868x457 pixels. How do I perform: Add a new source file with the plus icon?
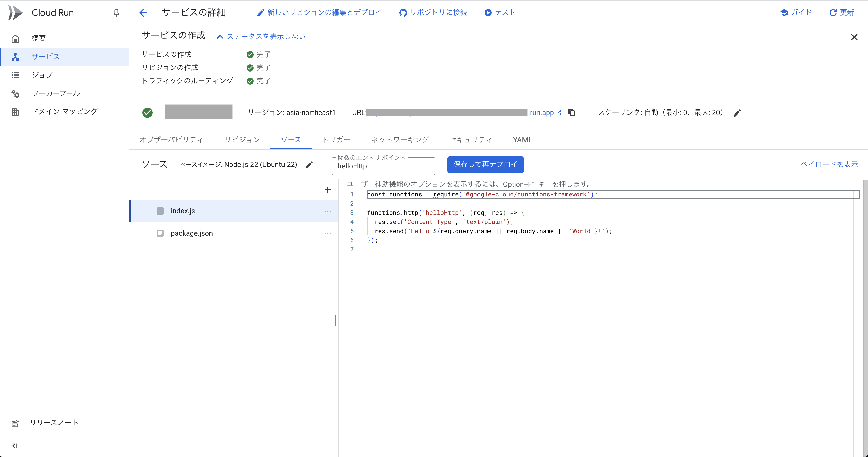click(327, 190)
